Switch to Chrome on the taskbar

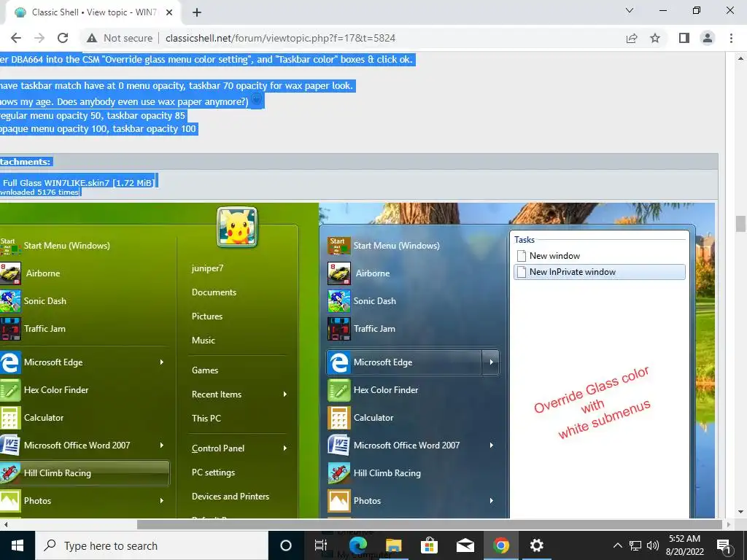(x=500, y=545)
